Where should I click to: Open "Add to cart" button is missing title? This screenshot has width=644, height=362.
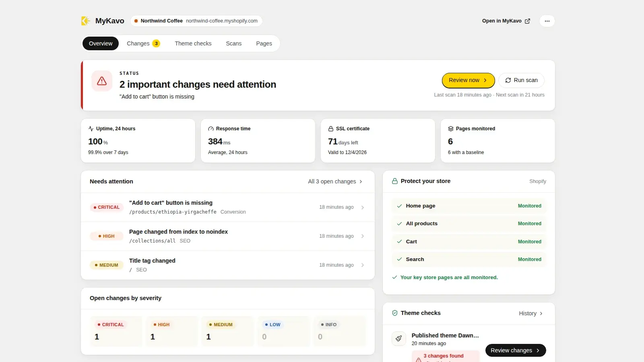pos(171,203)
